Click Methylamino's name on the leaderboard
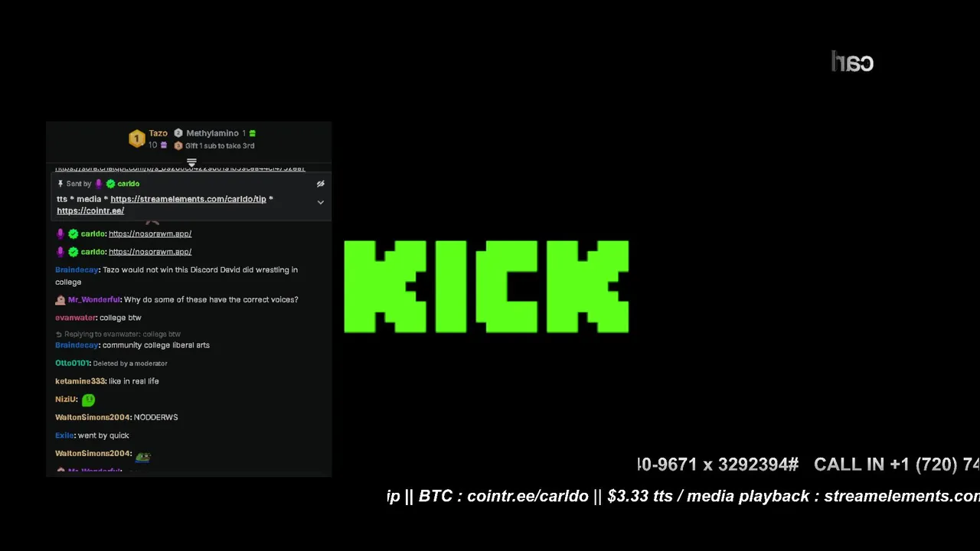Image resolution: width=980 pixels, height=551 pixels. 213,133
